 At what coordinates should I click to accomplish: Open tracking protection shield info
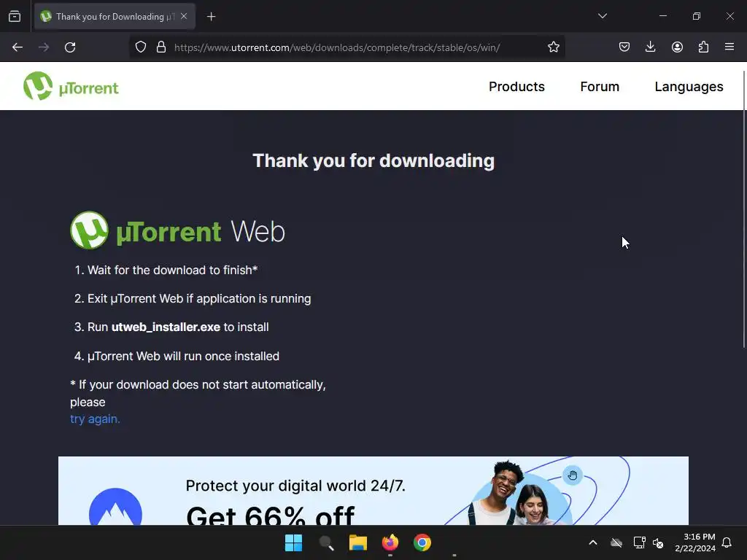[141, 47]
